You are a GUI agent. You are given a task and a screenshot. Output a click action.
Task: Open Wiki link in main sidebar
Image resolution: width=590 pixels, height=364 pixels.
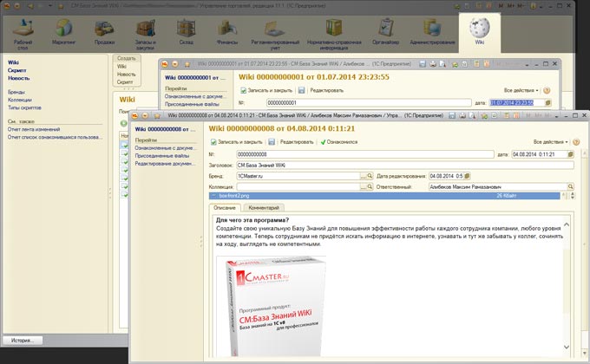(x=13, y=62)
